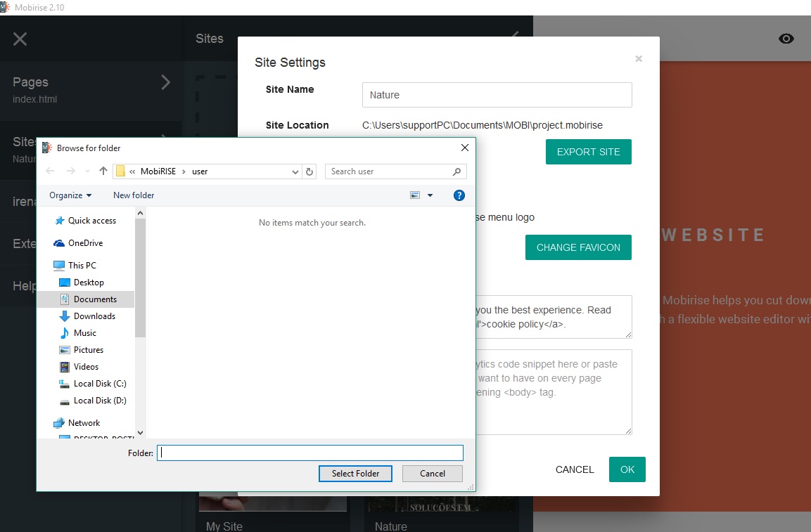Click New folder in the toolbar

coord(134,195)
